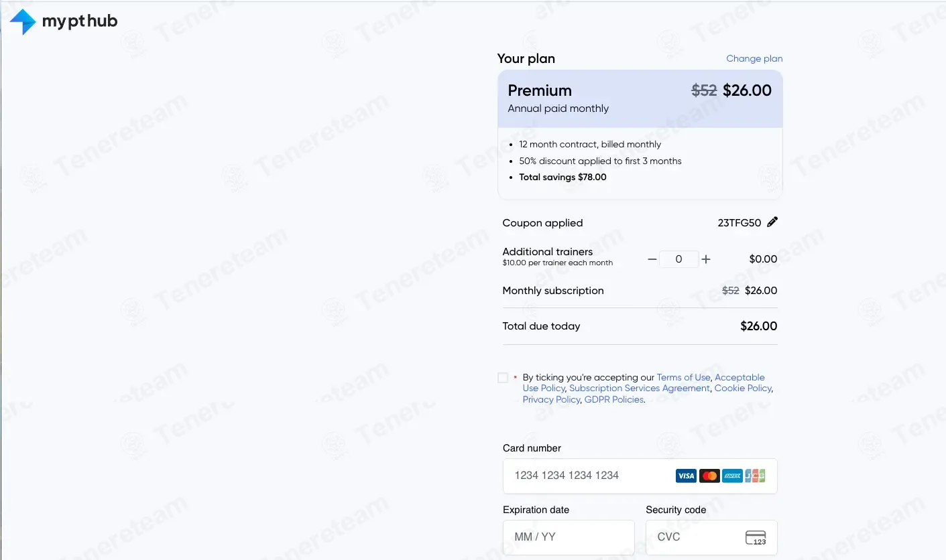Open the GDPR Policies link
The image size is (946, 560).
tap(614, 399)
